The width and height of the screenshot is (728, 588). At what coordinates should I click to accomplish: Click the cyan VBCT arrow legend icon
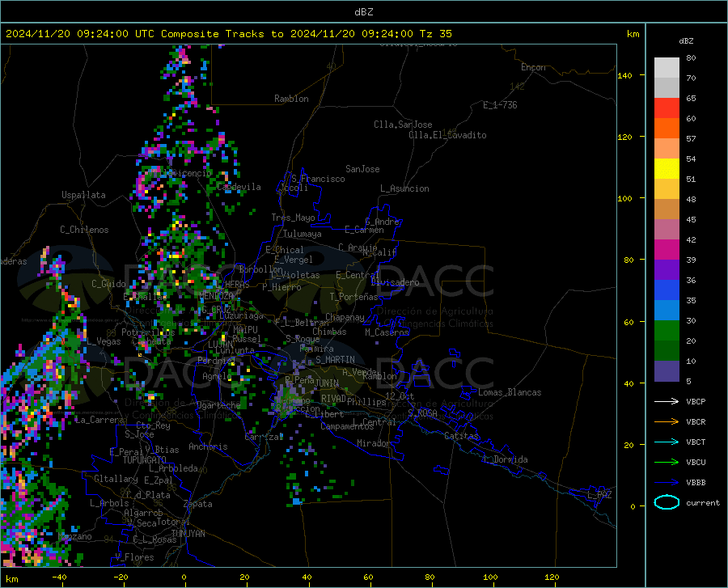(x=667, y=442)
